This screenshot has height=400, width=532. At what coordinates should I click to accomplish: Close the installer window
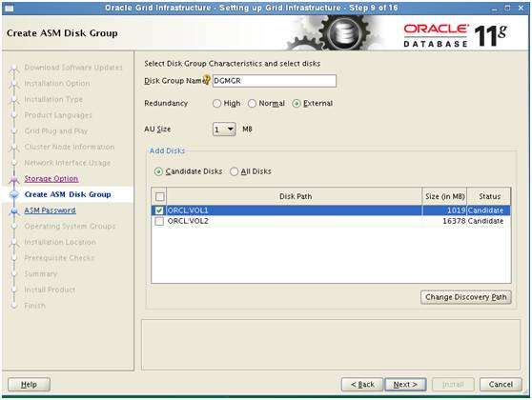click(522, 8)
